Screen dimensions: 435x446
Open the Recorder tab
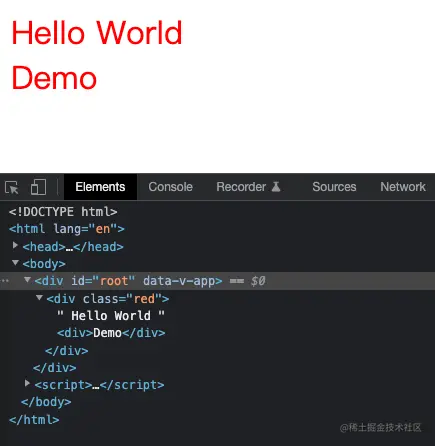pyautogui.click(x=248, y=187)
